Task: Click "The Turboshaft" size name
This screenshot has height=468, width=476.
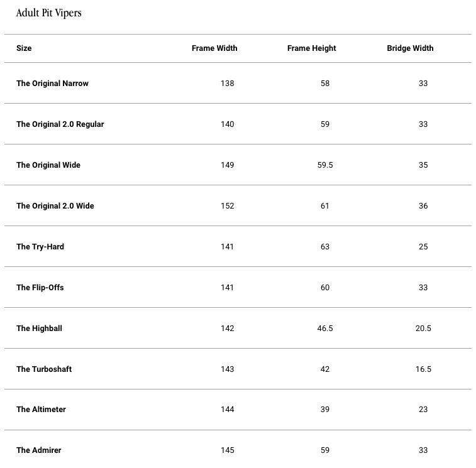Action: pos(44,369)
